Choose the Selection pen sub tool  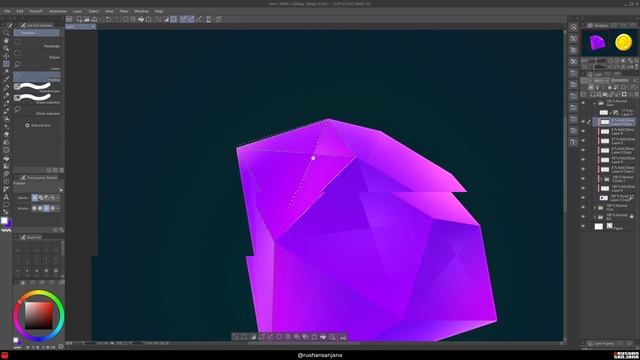tap(37, 87)
